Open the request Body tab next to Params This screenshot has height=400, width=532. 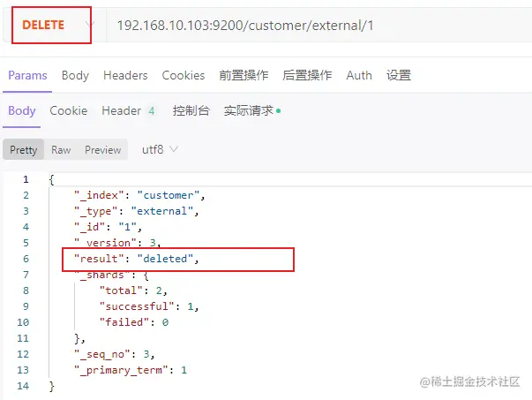coord(75,75)
